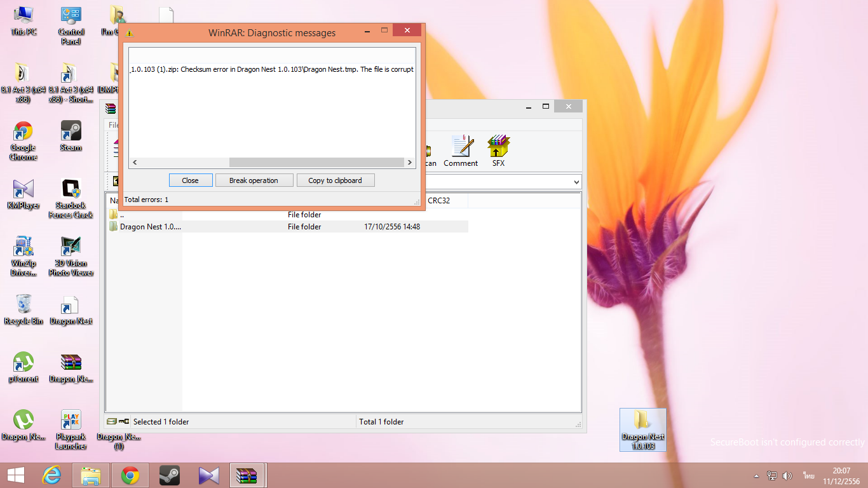This screenshot has height=488, width=868.
Task: Select the Dragon Nest shortcut on the desktop
Action: 71,310
